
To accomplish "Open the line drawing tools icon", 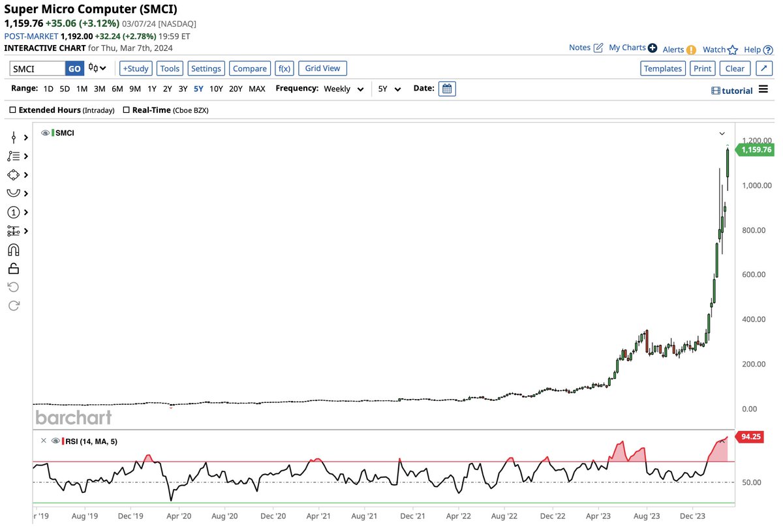I will pos(14,138).
